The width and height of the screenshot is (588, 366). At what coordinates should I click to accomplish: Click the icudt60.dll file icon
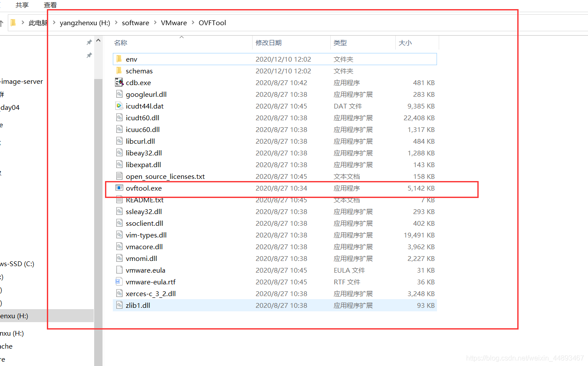point(119,117)
